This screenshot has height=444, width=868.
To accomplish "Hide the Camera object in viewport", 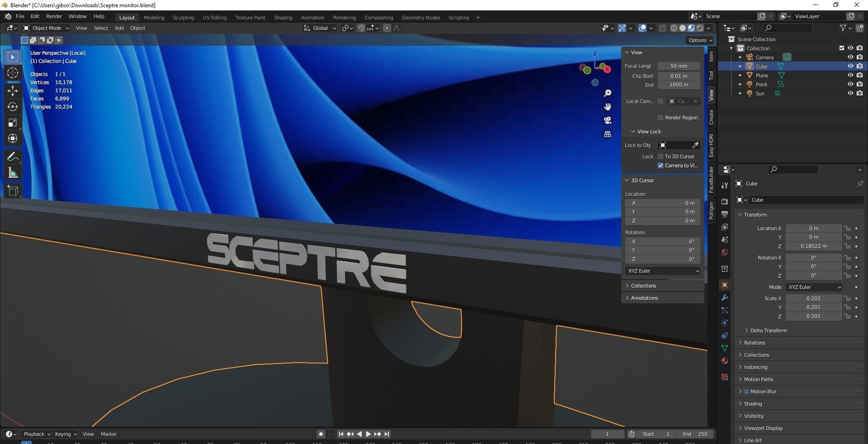I will pos(850,57).
